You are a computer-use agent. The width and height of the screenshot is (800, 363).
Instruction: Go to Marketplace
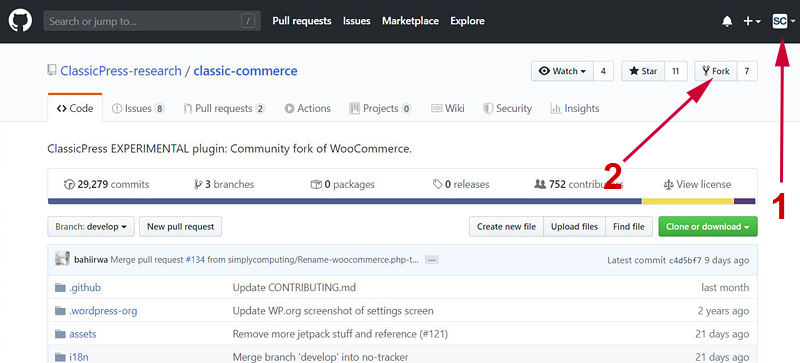click(x=410, y=21)
